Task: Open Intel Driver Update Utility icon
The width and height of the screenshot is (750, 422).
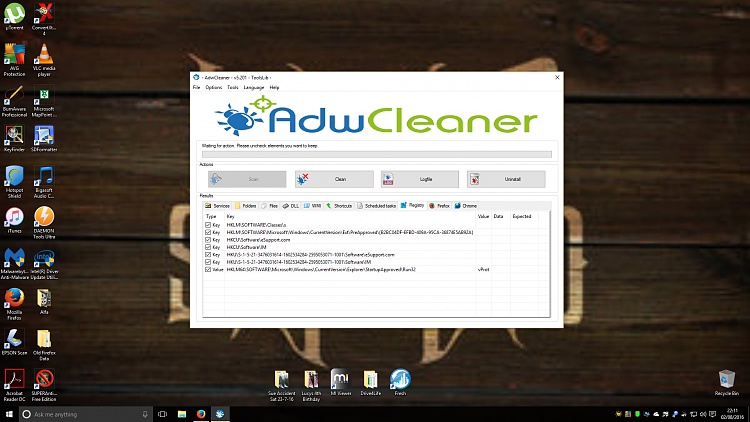Action: tap(44, 263)
